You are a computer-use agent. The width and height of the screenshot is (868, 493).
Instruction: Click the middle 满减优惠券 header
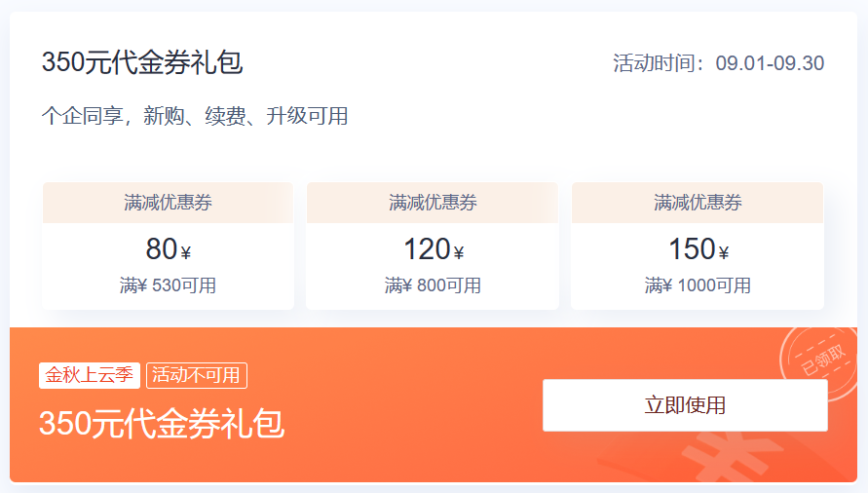click(x=433, y=203)
